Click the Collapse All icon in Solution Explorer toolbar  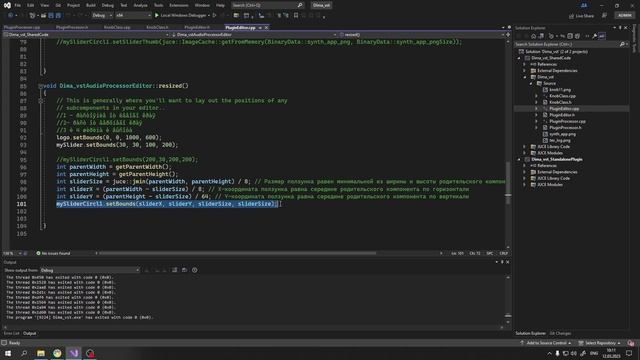tap(570, 36)
